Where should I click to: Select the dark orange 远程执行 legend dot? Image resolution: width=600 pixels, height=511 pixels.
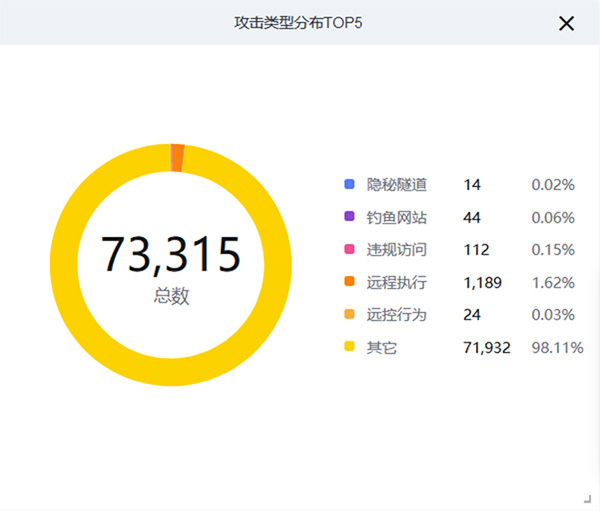tap(349, 283)
